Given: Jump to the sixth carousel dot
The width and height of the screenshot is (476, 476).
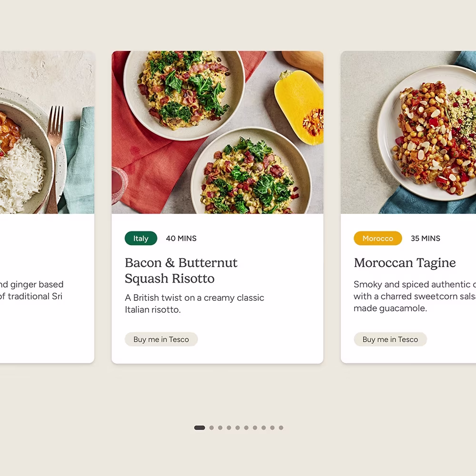Looking at the screenshot, I should coord(246,428).
